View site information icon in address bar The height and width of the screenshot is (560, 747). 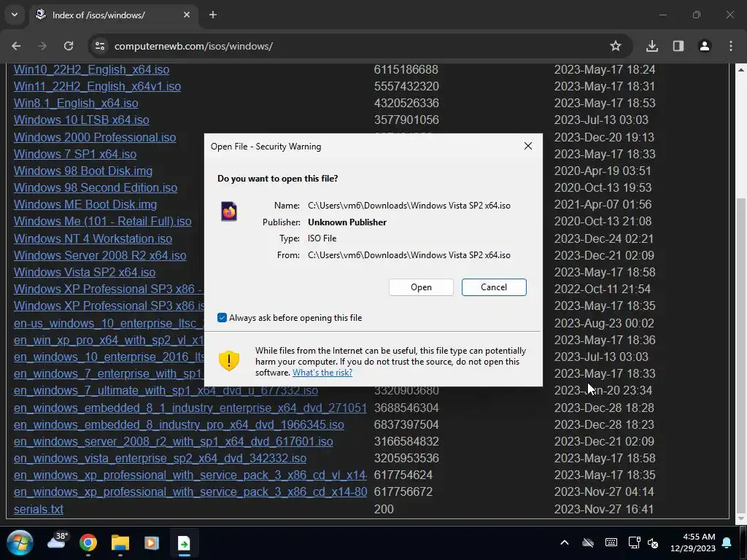(100, 46)
